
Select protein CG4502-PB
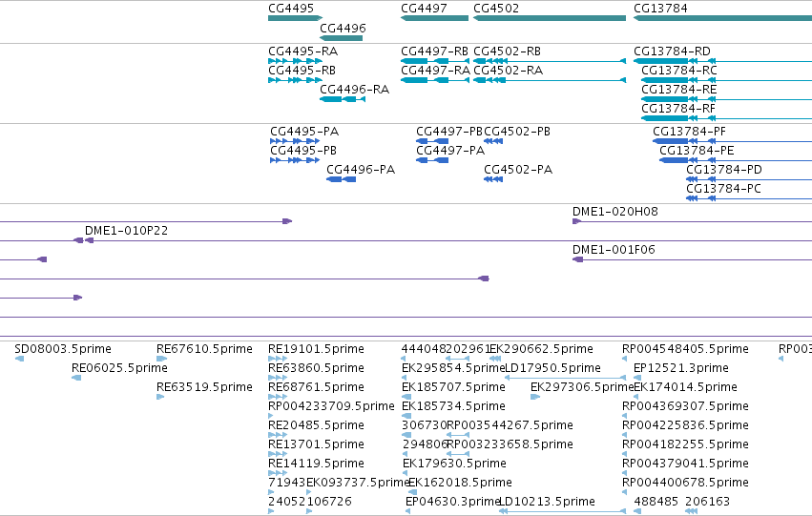(517, 132)
